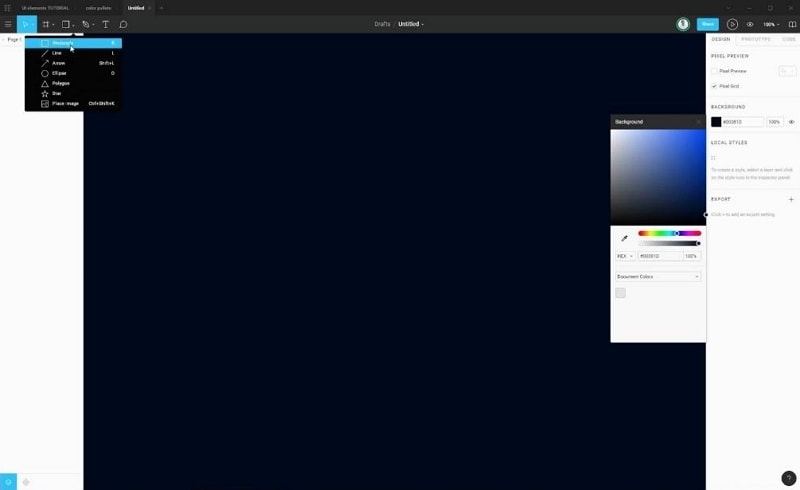The width and height of the screenshot is (800, 490).
Task: Close the Untitled file tab
Action: [x=149, y=8]
